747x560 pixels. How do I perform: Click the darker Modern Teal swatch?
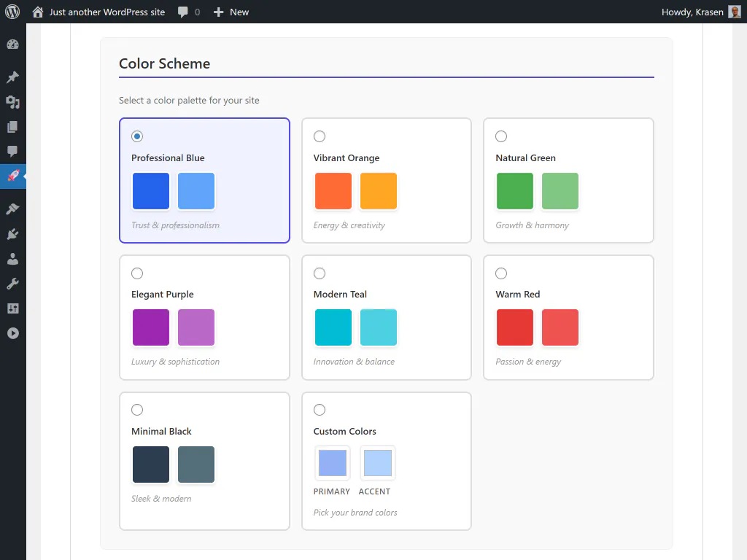[333, 327]
